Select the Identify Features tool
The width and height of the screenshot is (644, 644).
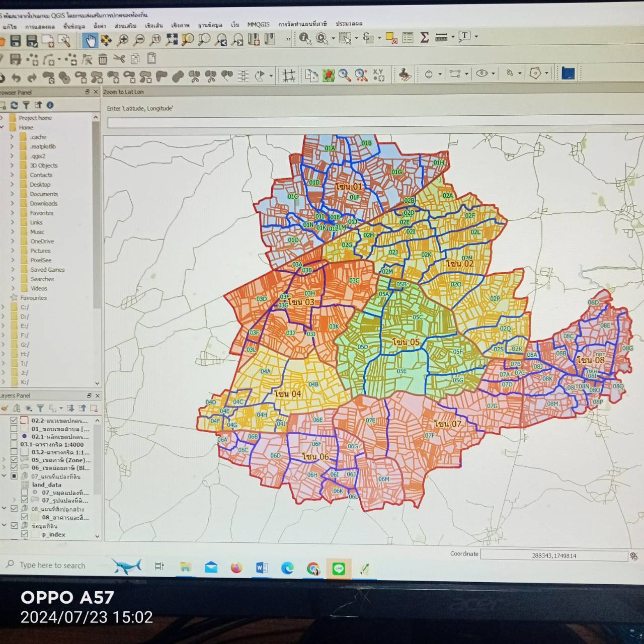pos(305,38)
